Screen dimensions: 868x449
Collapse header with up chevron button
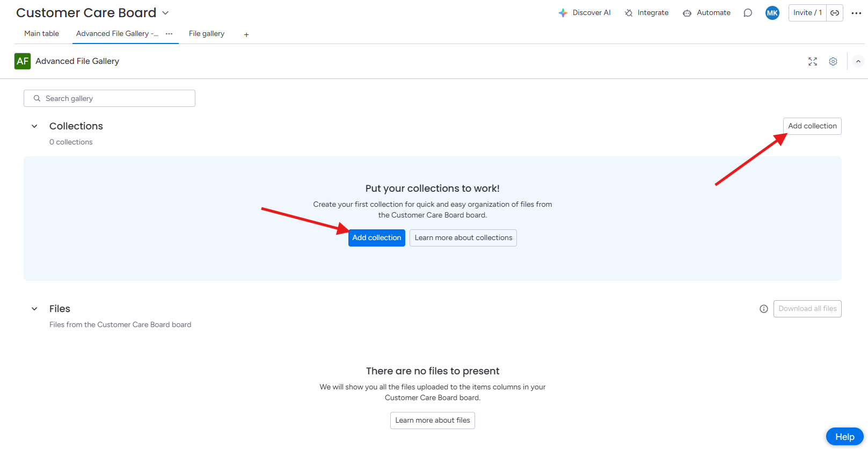[858, 61]
